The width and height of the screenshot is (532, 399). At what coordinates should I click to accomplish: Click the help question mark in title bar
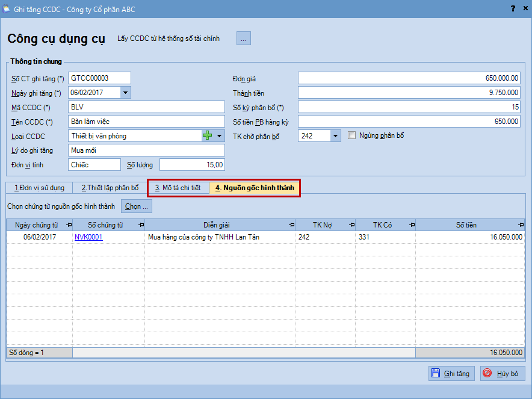point(513,8)
